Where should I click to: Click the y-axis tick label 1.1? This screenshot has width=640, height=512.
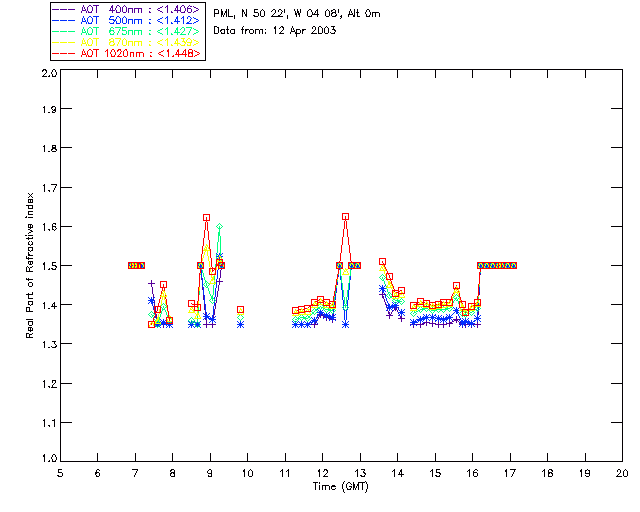[x=49, y=423]
